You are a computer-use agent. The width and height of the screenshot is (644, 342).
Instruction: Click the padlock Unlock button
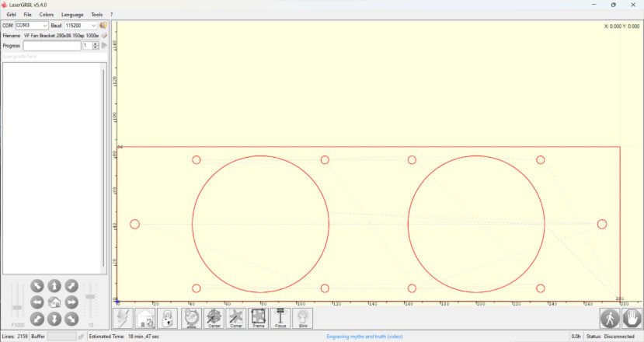[167, 318]
